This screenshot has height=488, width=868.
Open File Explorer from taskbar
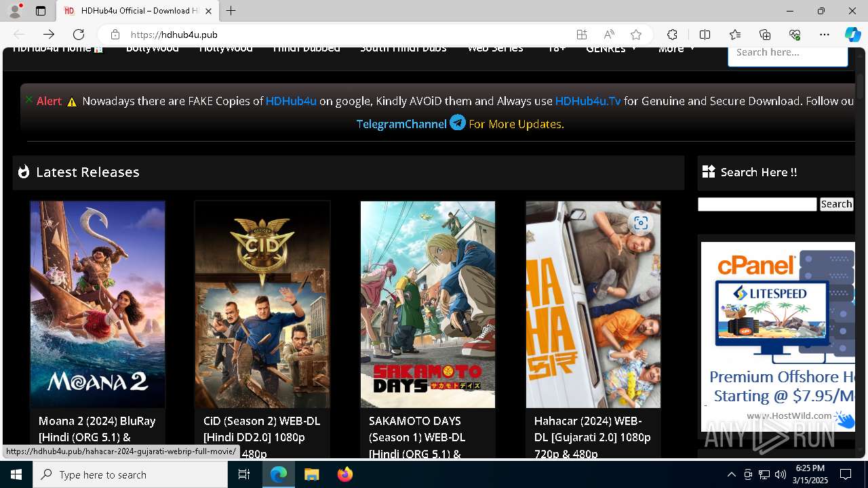pos(311,474)
